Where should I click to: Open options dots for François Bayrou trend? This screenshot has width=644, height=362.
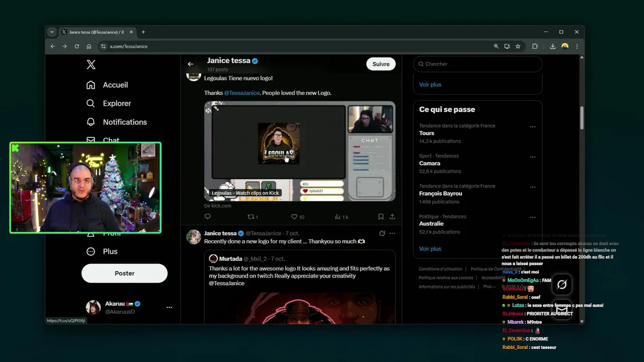pos(533,187)
